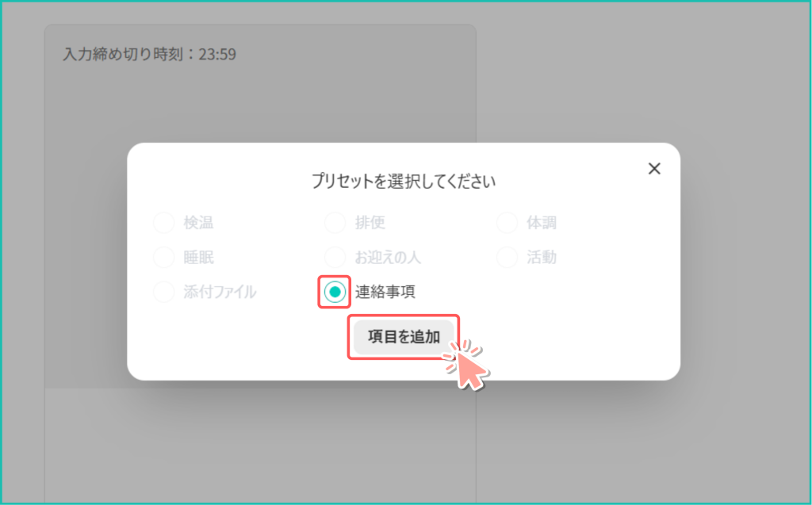Click the 検温 label text

(198, 223)
